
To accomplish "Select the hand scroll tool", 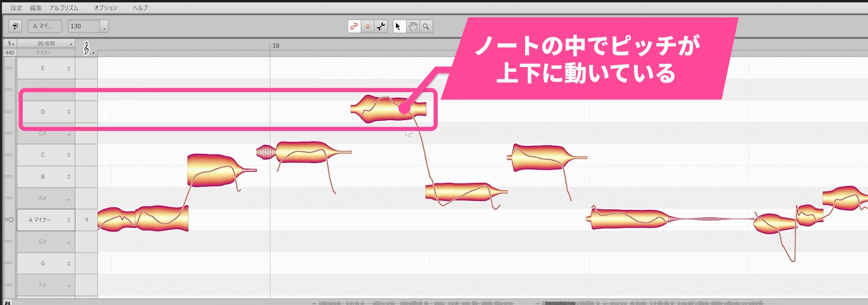I will tap(413, 26).
